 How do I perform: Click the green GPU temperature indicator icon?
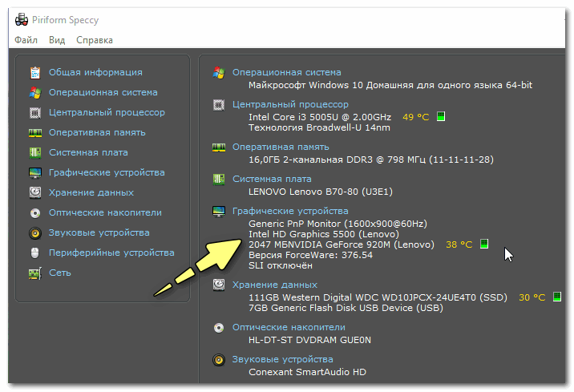484,244
